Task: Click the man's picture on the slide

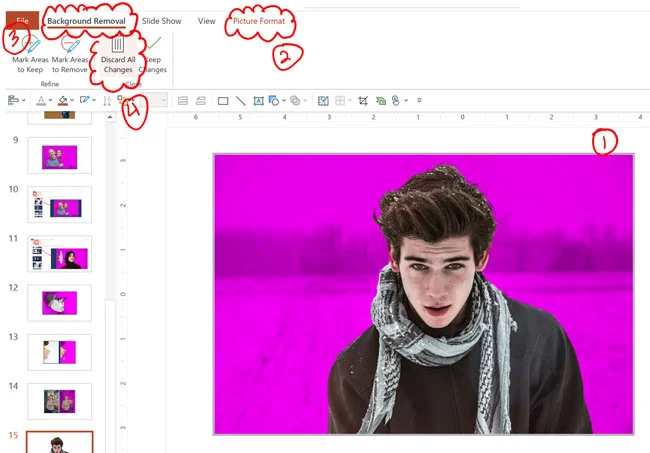Action: point(424,294)
